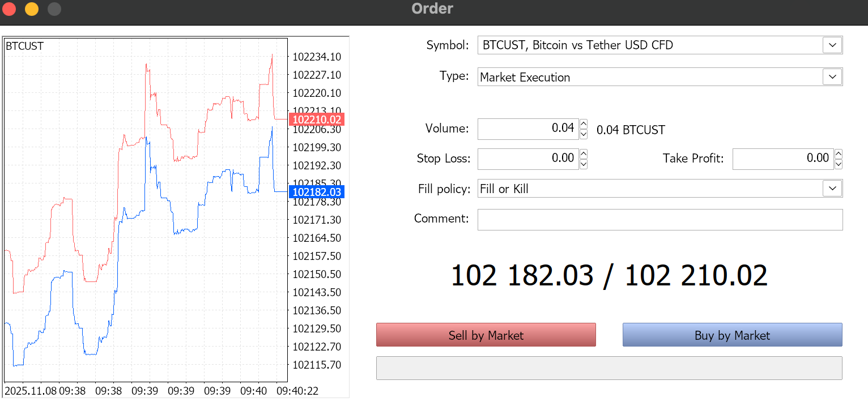Click into the Stop Loss field
868x410 pixels.
click(x=527, y=159)
